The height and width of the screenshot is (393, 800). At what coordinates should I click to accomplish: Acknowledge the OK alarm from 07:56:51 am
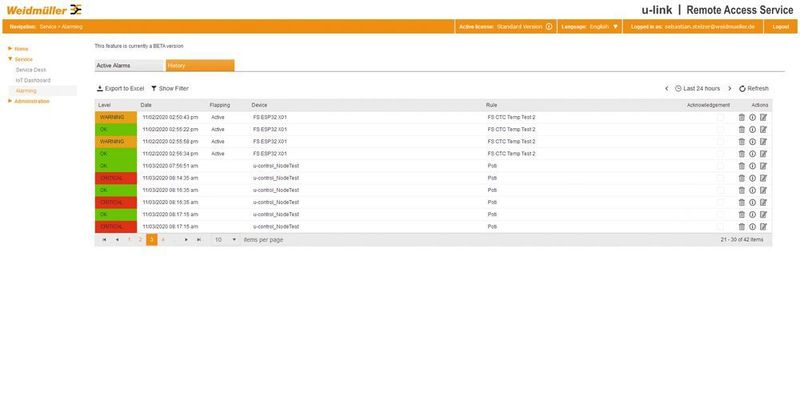click(720, 166)
